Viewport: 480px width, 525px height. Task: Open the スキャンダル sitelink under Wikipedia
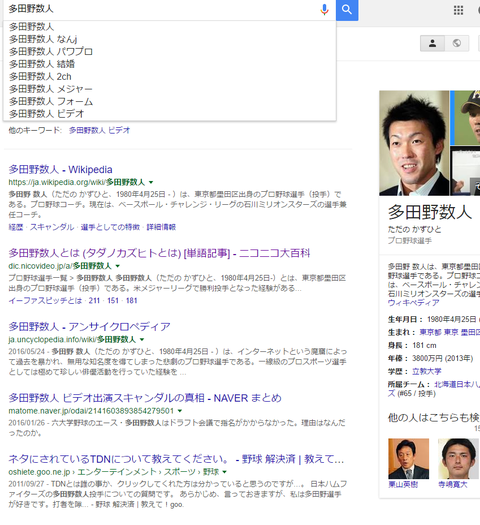pos(52,227)
